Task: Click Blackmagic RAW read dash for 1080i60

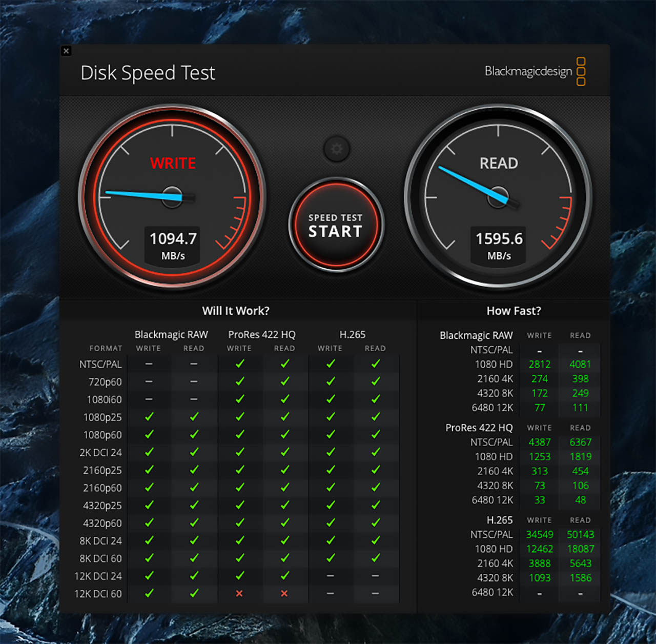Action: 194,399
